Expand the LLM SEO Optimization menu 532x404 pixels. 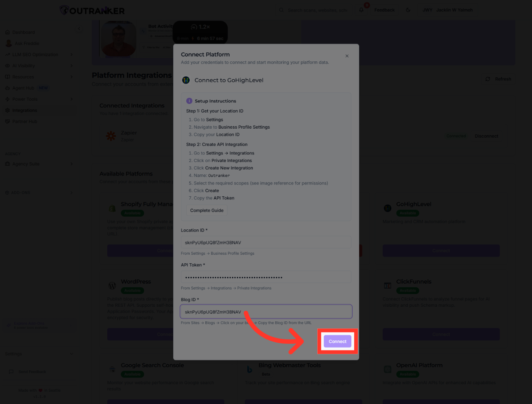click(71, 55)
